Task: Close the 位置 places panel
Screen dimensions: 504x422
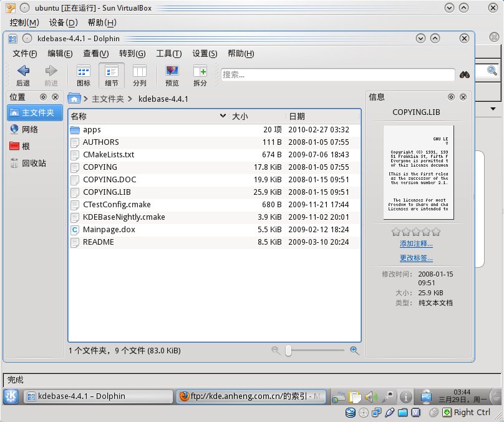Action: [x=56, y=97]
